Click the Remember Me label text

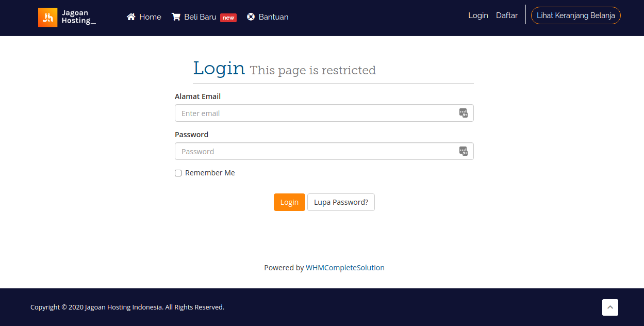pyautogui.click(x=210, y=173)
